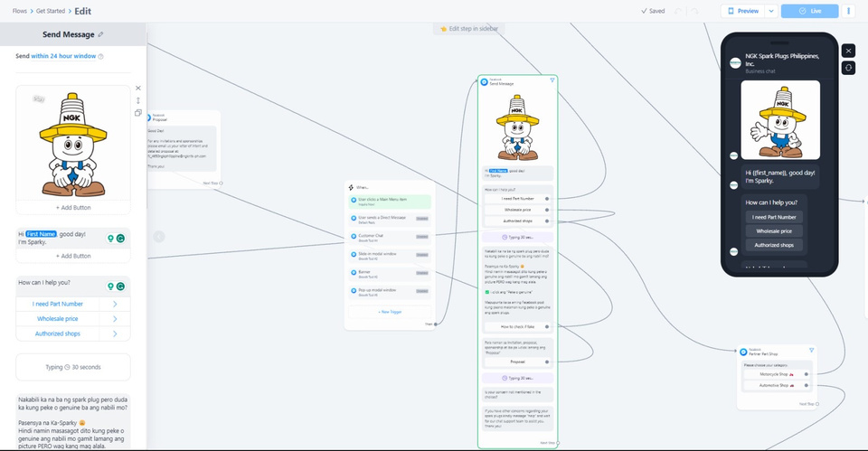This screenshot has height=451, width=868.
Task: Select 'I need Part Number' in the phone preview
Action: 774,217
